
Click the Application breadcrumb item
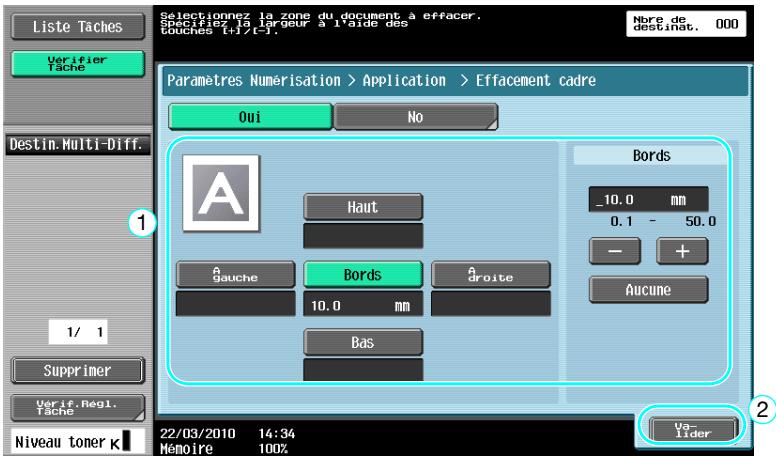pyautogui.click(x=404, y=80)
